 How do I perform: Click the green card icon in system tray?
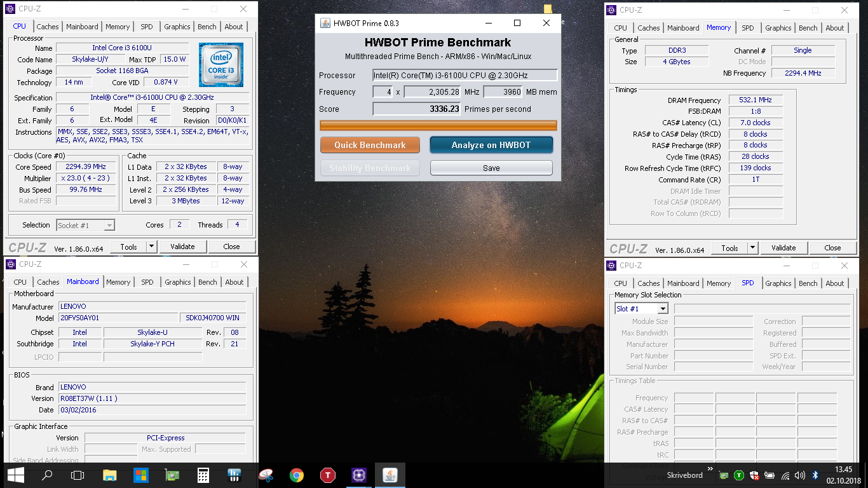[724, 475]
